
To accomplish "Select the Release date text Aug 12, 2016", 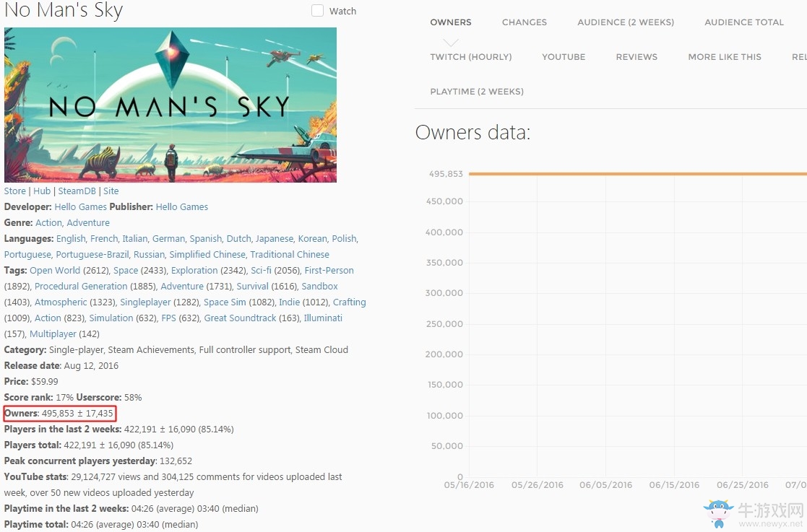I will point(91,366).
